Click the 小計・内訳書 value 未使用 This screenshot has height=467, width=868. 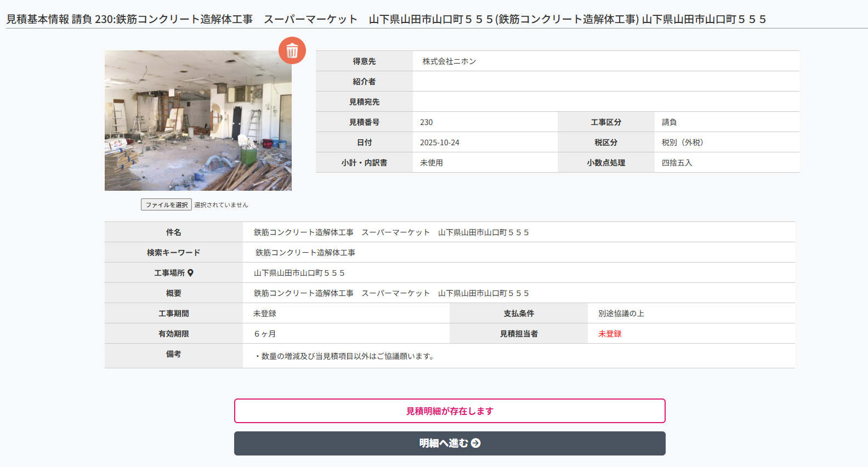[432, 163]
